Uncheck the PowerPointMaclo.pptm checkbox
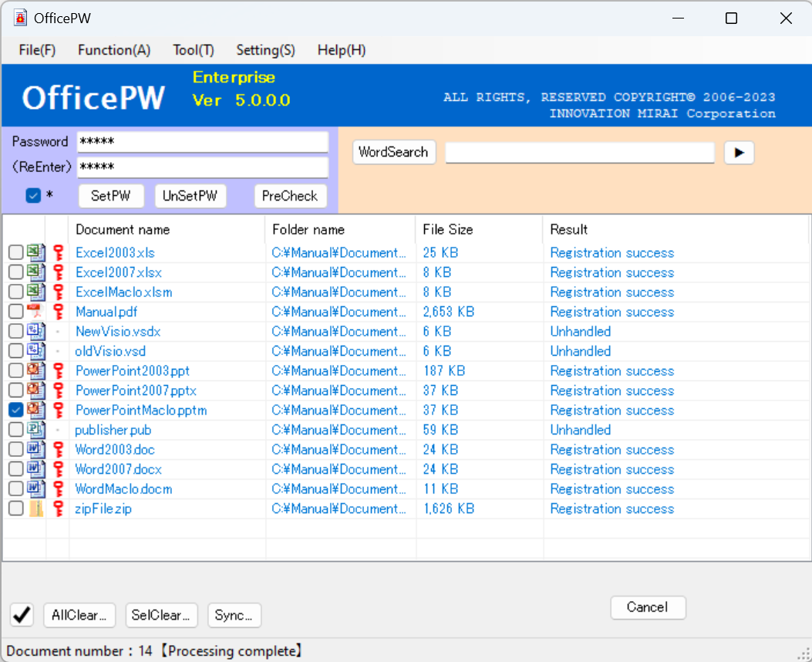 point(16,410)
